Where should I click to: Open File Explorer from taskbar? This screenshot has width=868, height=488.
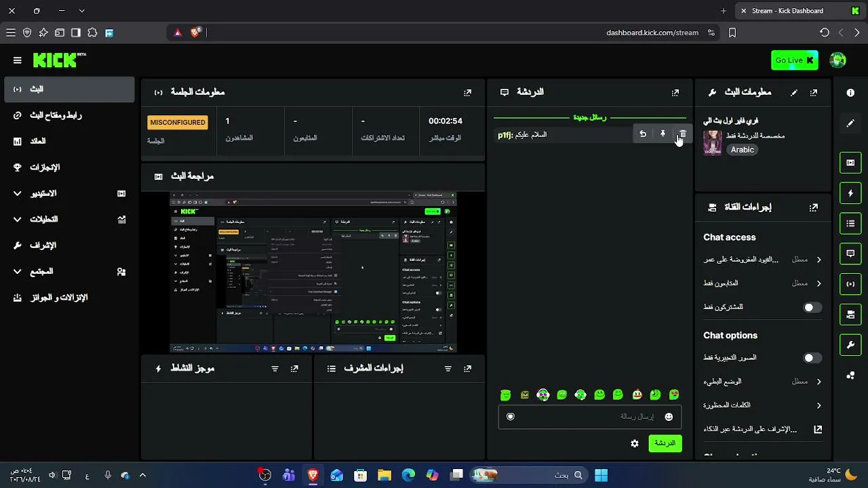384,475
